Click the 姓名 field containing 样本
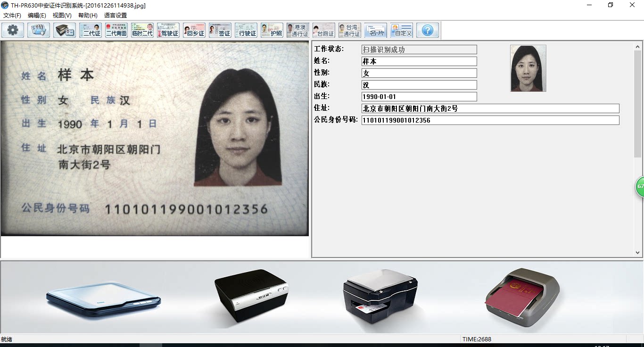Image resolution: width=644 pixels, height=347 pixels. click(419, 61)
